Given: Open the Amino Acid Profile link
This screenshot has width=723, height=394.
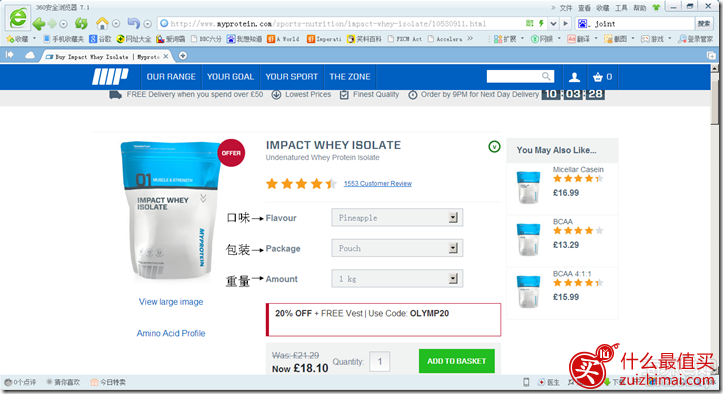Looking at the screenshot, I should [x=171, y=333].
